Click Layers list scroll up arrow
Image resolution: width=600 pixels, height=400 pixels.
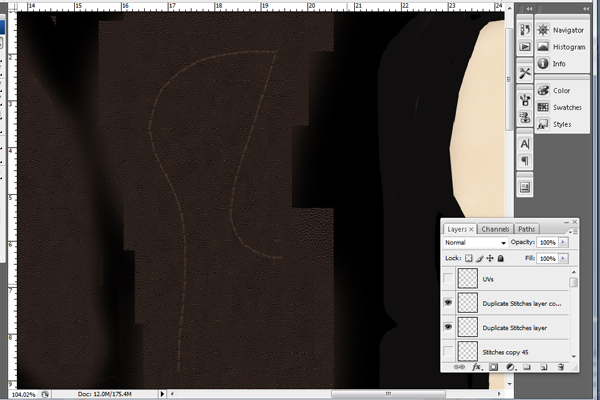tap(573, 272)
